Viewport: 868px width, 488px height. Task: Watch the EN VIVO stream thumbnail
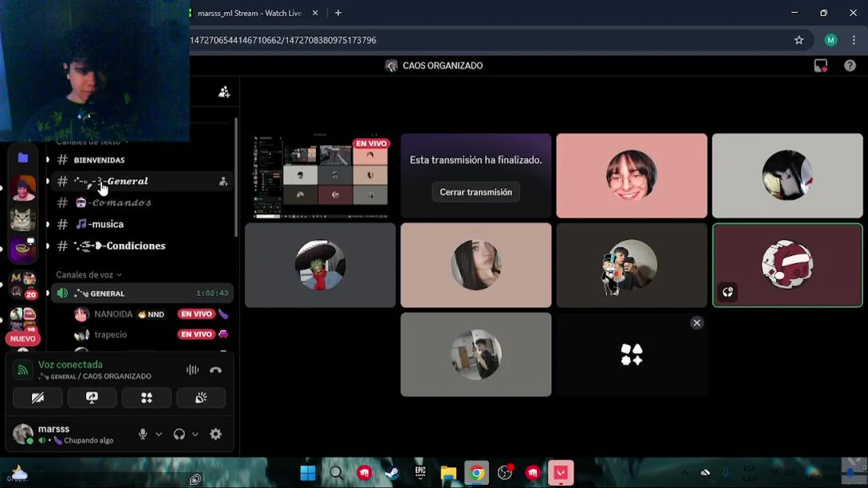[320, 176]
